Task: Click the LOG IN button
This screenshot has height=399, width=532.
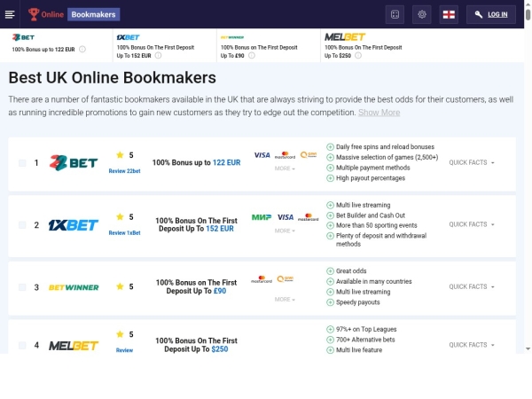Action: 491,14
